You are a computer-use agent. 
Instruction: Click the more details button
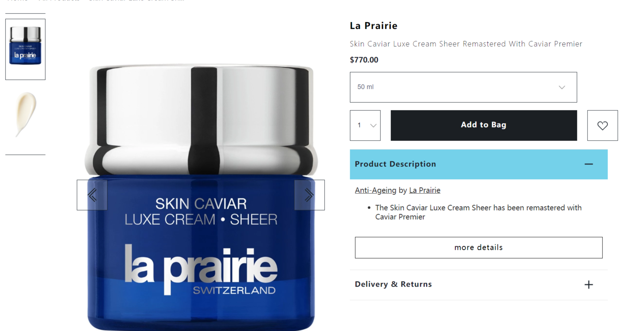(478, 248)
